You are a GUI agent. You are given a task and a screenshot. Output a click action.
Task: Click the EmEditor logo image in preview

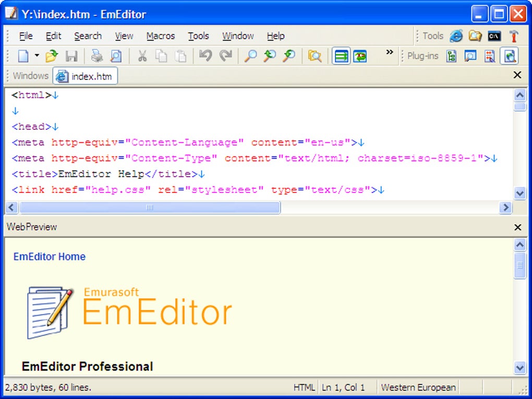(129, 312)
